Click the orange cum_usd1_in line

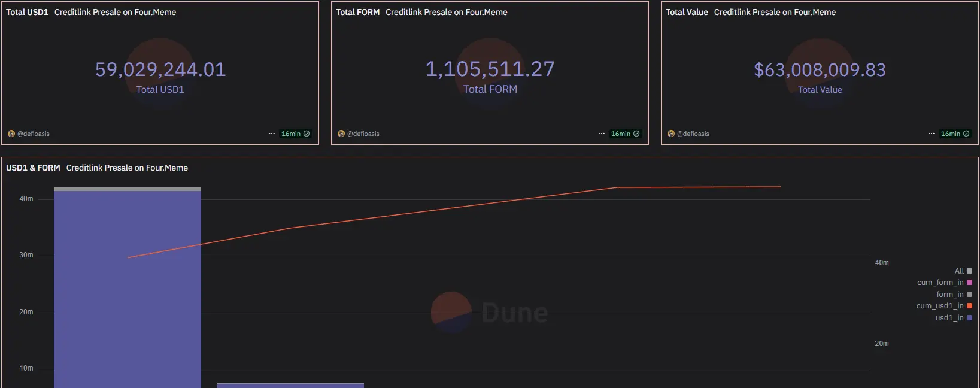pos(454,208)
